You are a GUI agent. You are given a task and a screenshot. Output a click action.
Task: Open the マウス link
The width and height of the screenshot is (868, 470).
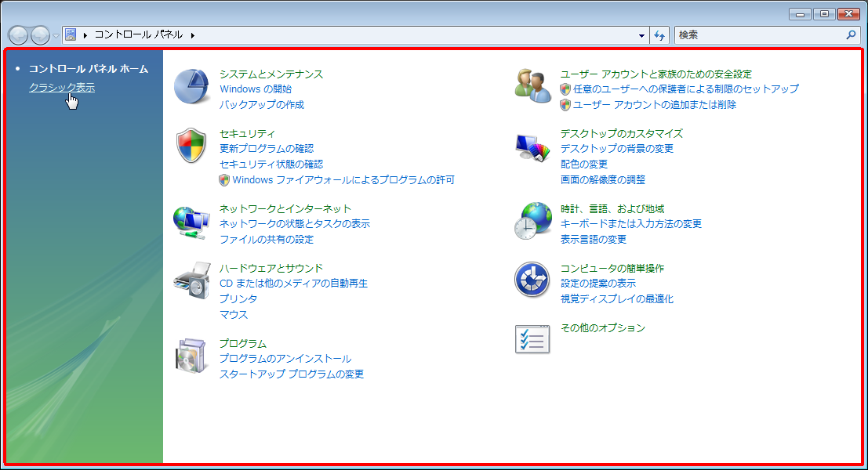234,315
